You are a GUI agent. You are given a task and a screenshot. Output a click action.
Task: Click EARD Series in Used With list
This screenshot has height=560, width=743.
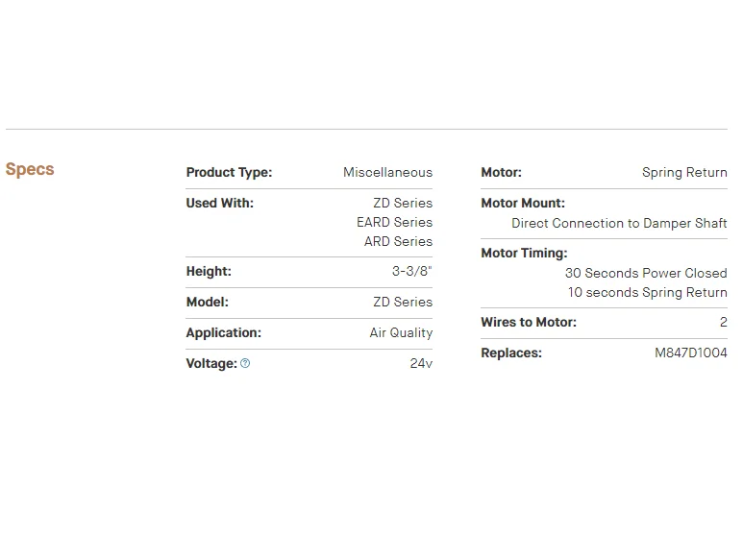[394, 223]
